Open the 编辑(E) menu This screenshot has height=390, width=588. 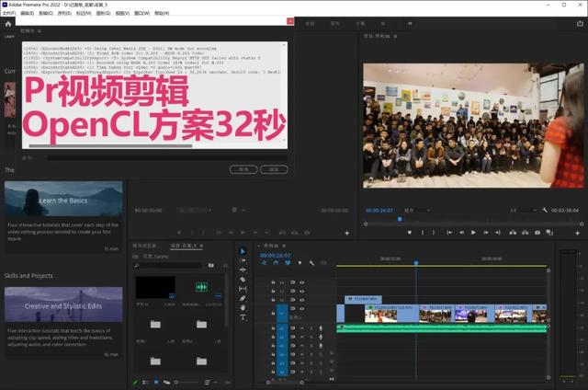click(27, 13)
